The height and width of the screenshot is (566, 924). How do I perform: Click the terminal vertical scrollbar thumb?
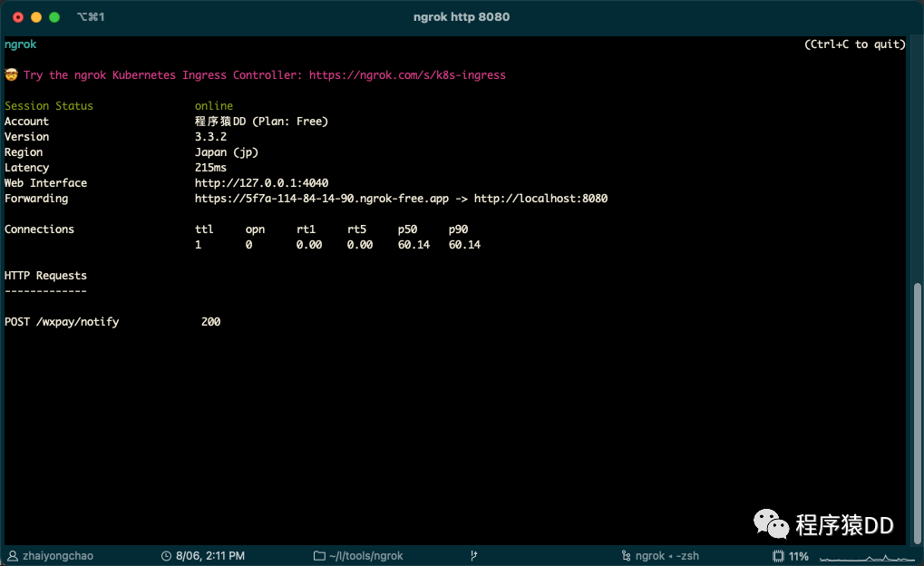[x=917, y=414]
